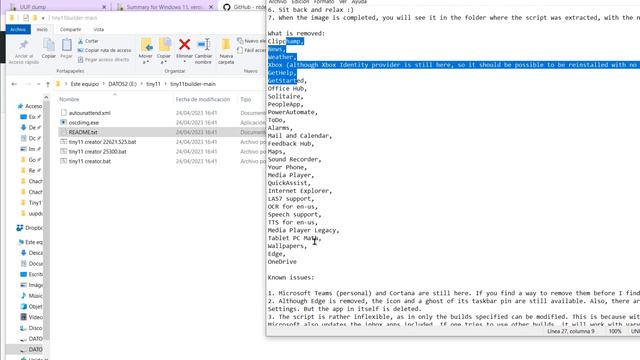The image size is (640, 360).
Task: Open Dropbox in navigation pane
Action: [x=30, y=228]
